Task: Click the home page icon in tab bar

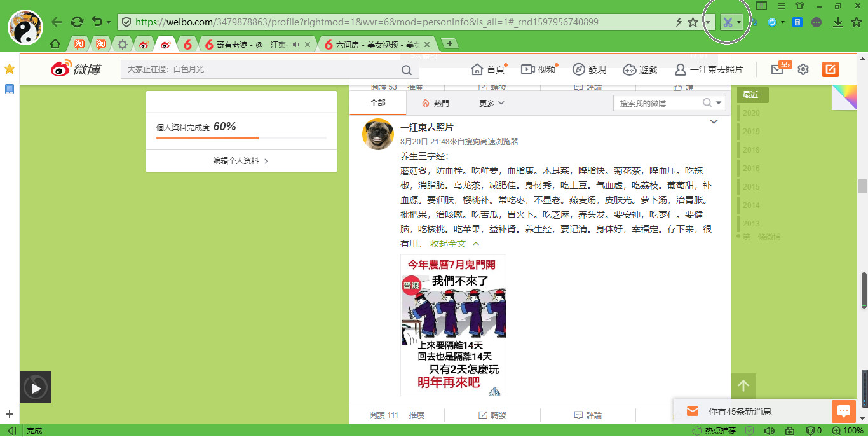Action: click(55, 45)
